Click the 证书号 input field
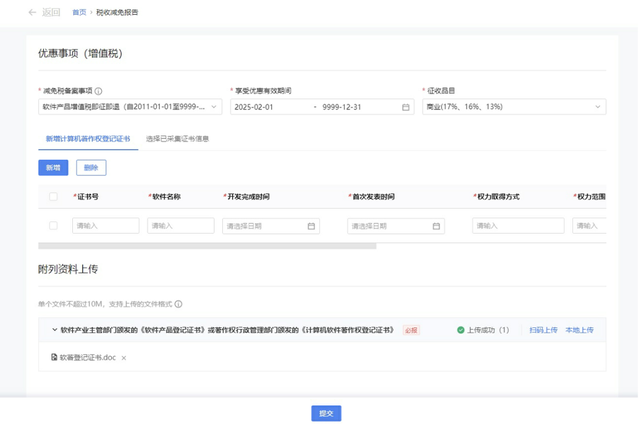Screen dimensions: 640x425 click(106, 226)
